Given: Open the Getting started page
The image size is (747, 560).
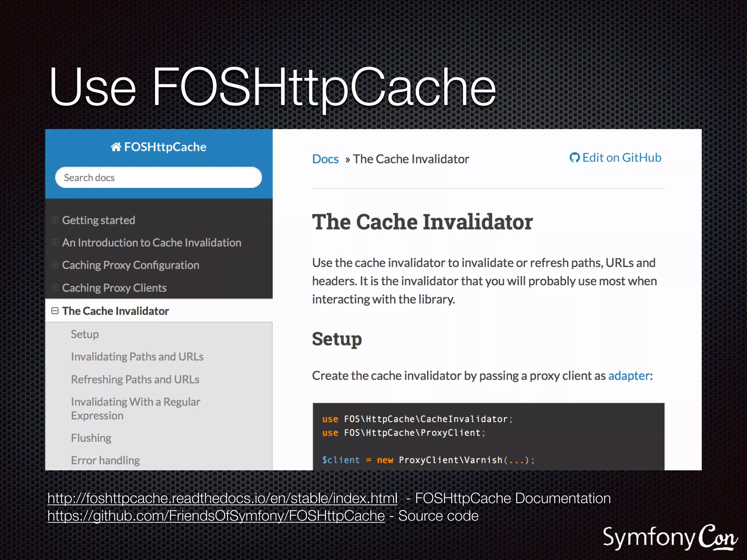Looking at the screenshot, I should (98, 220).
